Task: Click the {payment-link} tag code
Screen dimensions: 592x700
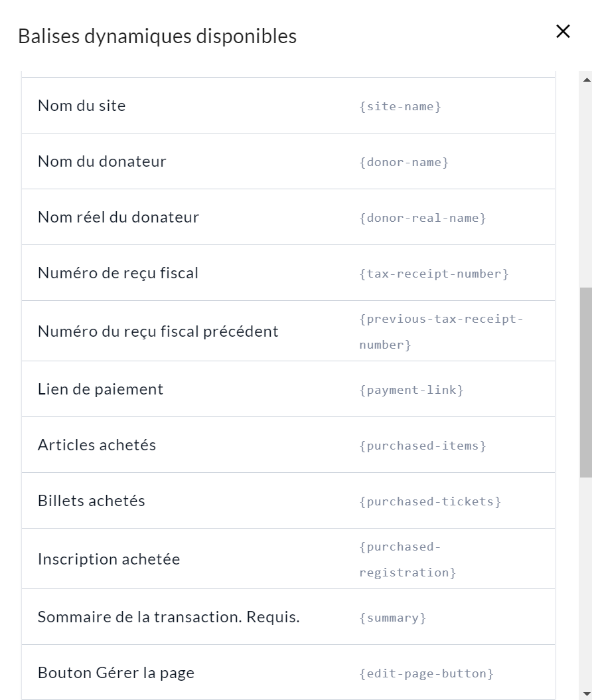Action: click(411, 390)
